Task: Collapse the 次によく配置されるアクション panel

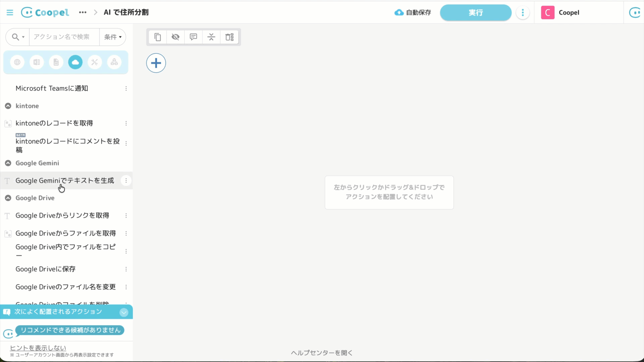Action: (124, 312)
